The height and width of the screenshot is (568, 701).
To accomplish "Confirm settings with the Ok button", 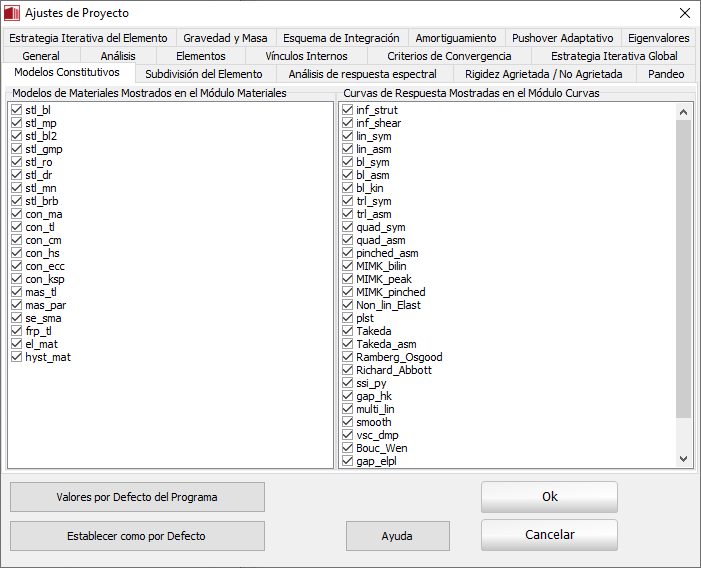I will point(549,497).
